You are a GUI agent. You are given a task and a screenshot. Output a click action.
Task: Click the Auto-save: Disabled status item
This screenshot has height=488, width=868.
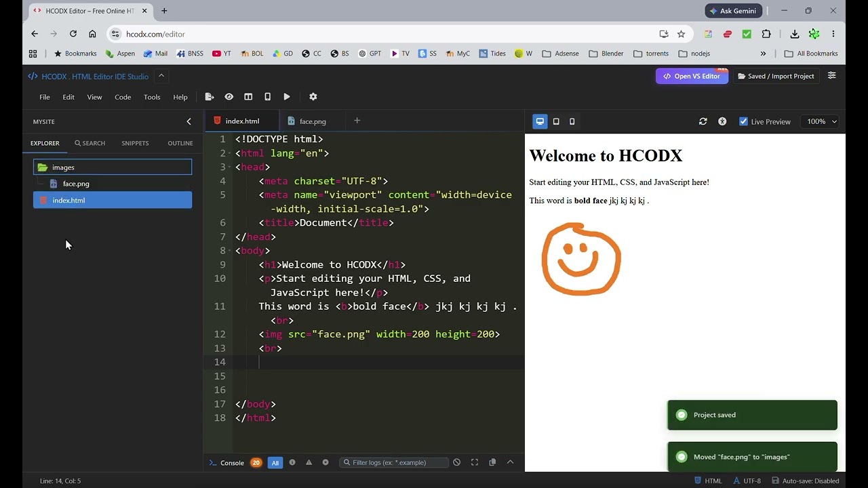click(x=805, y=481)
